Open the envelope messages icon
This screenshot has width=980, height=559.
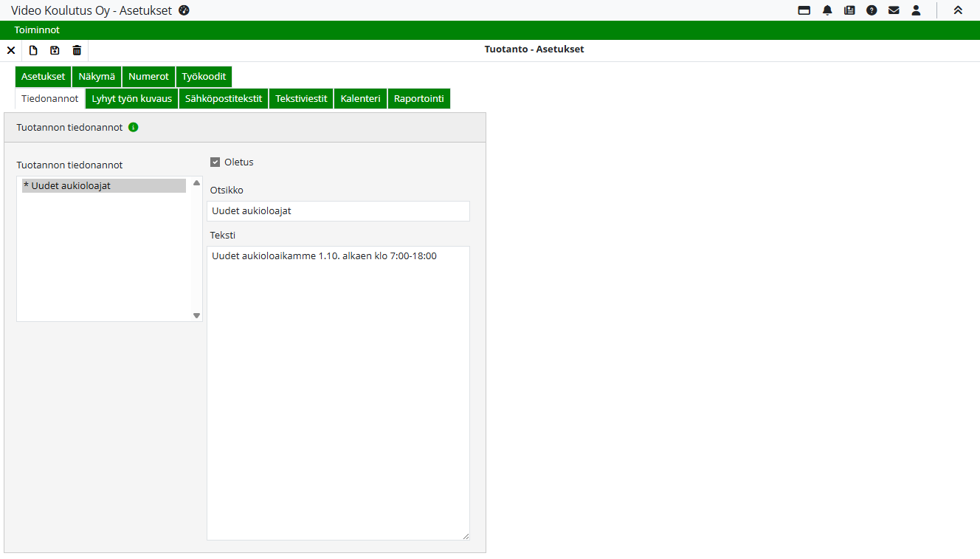click(x=894, y=10)
